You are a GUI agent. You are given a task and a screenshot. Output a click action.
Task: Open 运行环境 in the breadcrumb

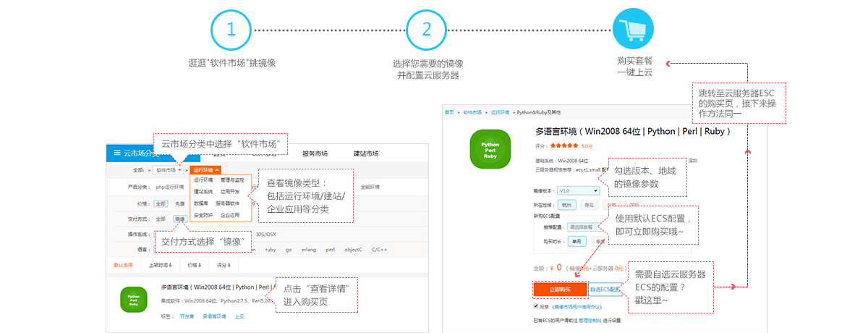point(500,112)
